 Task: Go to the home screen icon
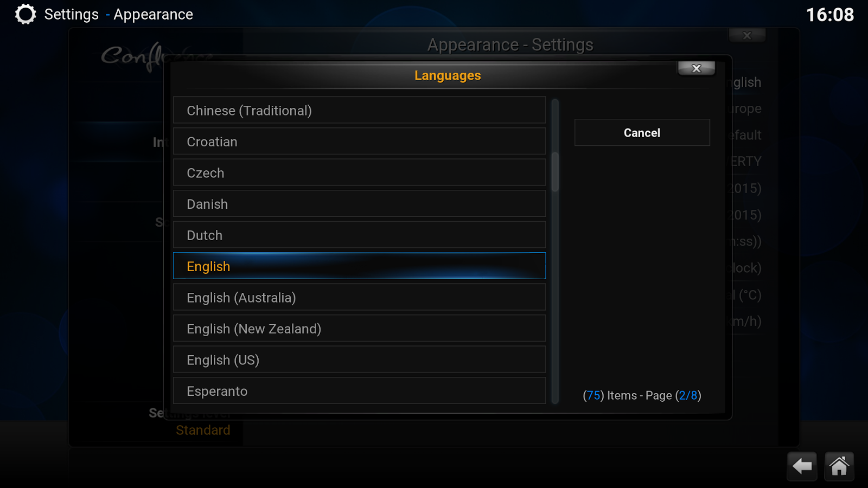[x=839, y=466]
